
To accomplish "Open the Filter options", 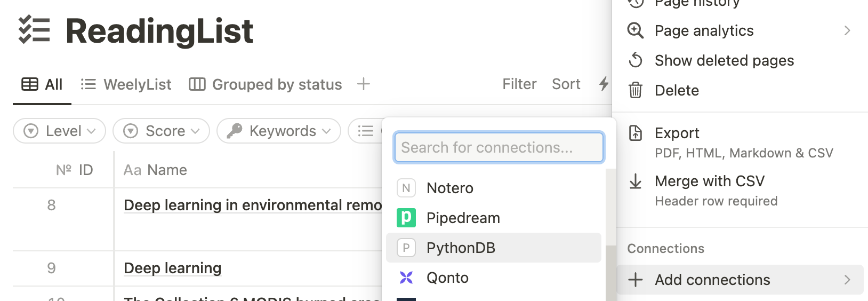I will click(x=519, y=84).
